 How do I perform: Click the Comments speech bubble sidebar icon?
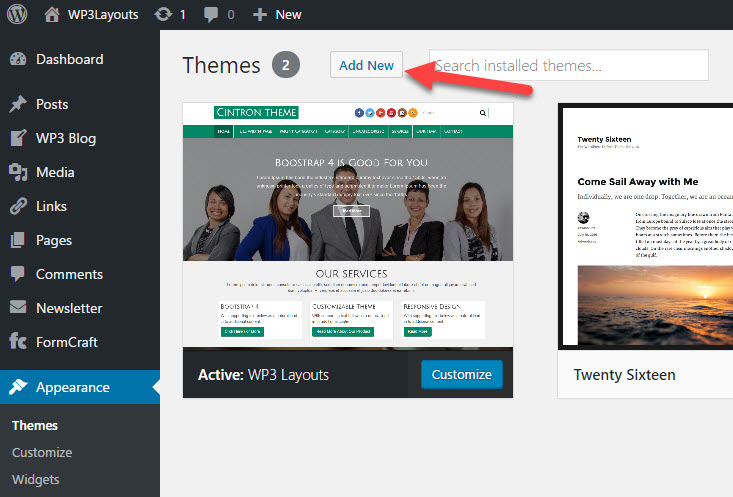tap(18, 274)
